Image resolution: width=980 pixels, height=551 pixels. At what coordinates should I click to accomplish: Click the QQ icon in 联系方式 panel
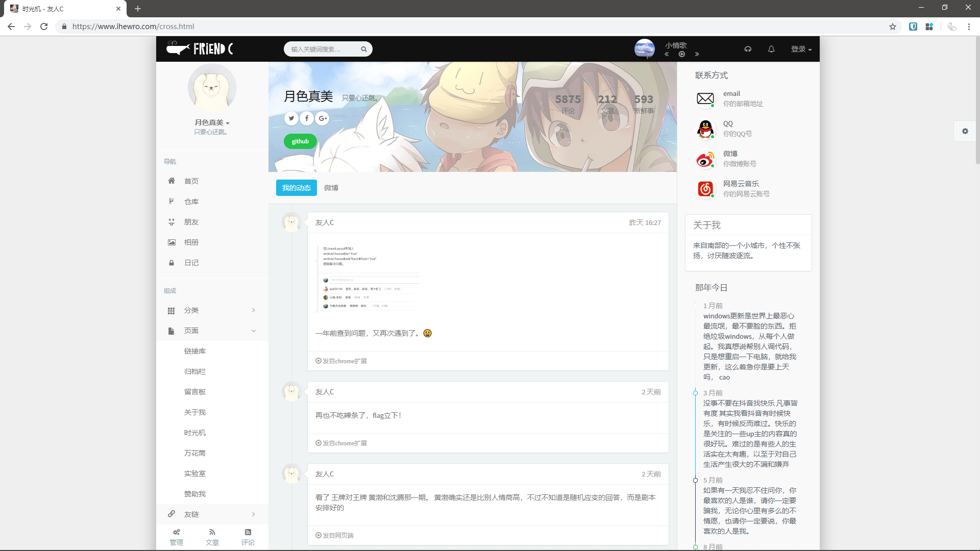(x=705, y=129)
